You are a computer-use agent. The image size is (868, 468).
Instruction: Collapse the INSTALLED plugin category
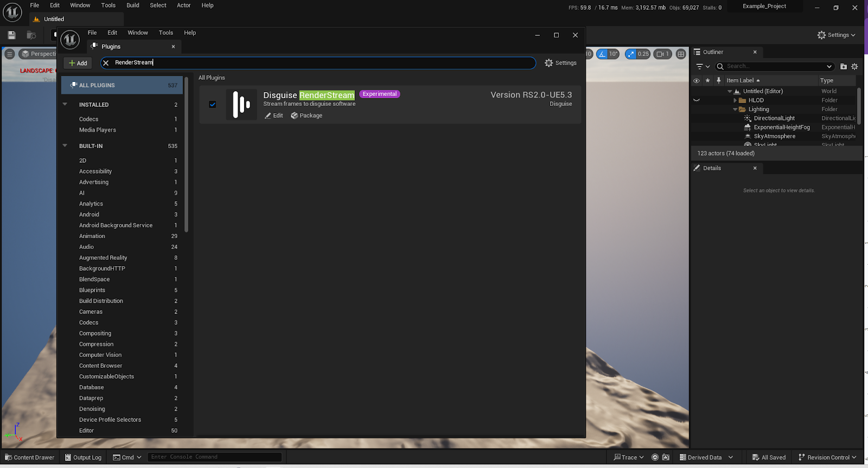65,105
